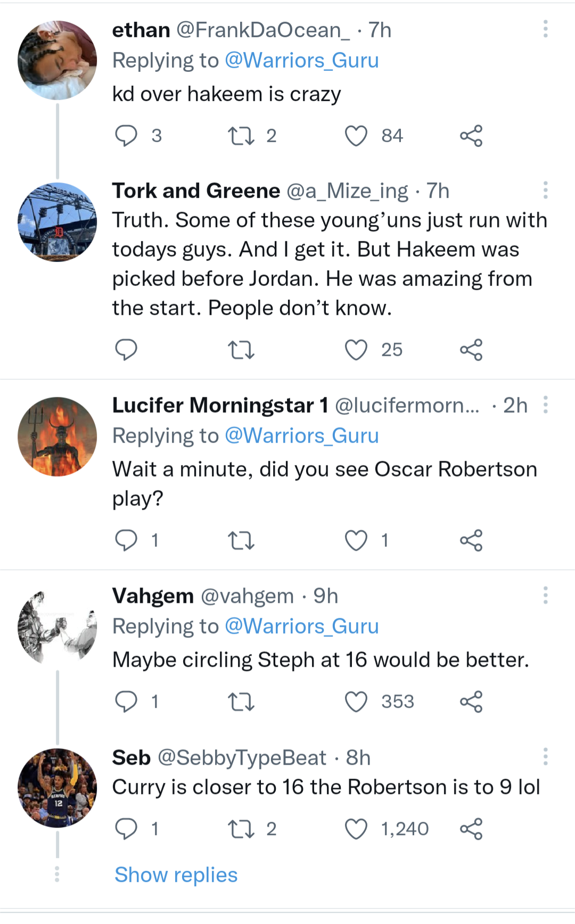This screenshot has width=575, height=924.
Task: Like ethan's tweet about kd over hakeem
Action: tap(356, 136)
